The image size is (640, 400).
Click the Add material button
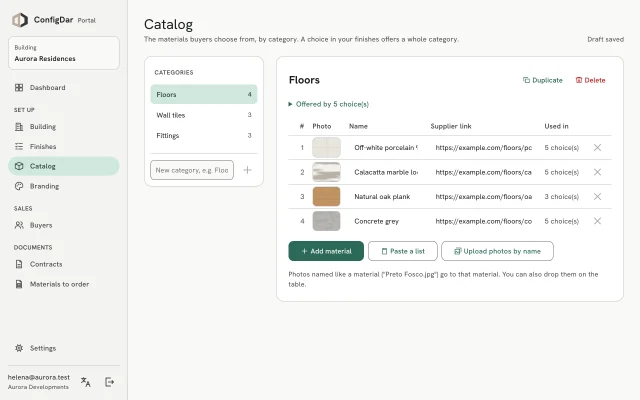(x=326, y=251)
